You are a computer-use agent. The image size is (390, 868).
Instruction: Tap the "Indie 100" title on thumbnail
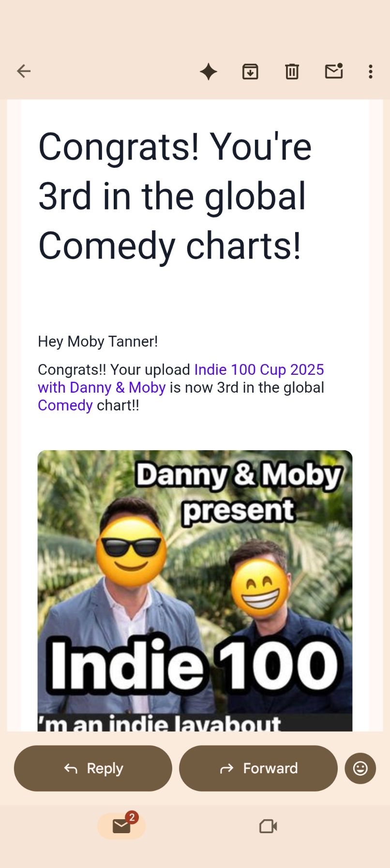[195, 665]
